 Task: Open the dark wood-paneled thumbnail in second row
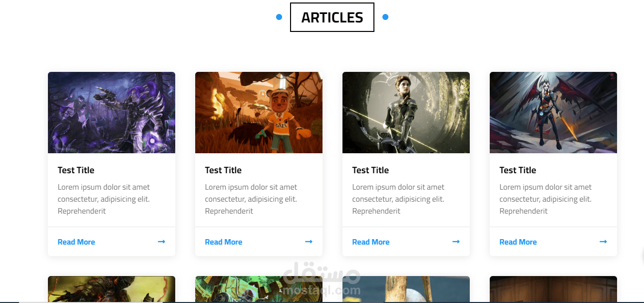point(553,289)
